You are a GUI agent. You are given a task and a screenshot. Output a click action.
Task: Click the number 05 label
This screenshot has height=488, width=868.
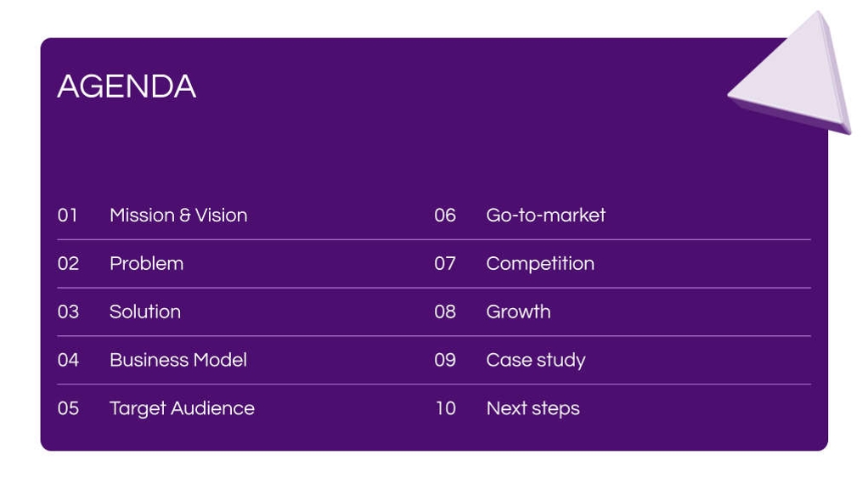coord(68,408)
